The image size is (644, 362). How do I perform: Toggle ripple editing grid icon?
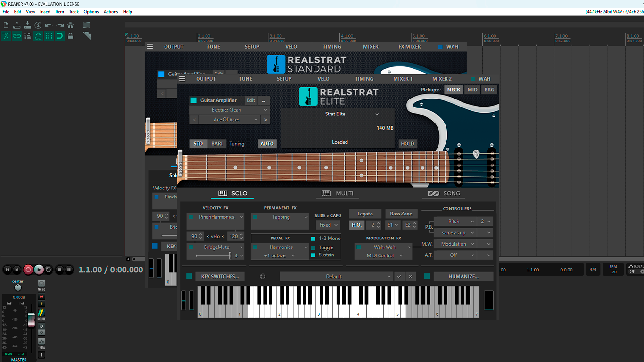click(27, 36)
